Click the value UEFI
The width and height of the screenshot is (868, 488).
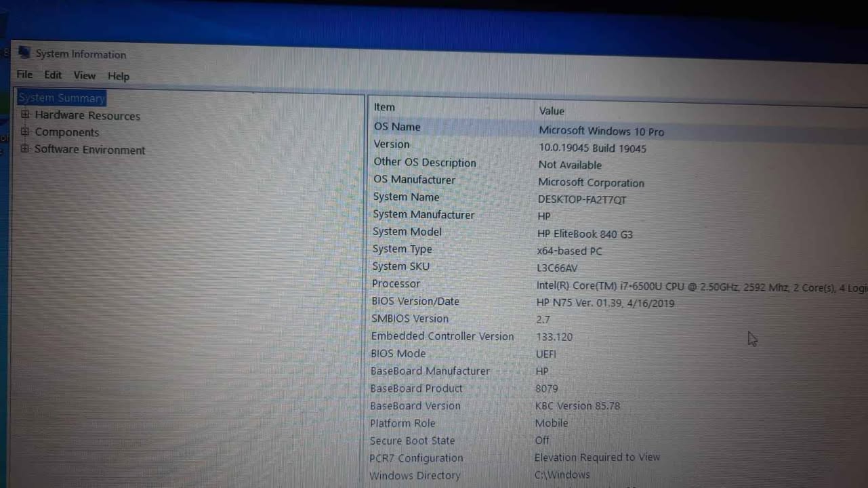546,354
